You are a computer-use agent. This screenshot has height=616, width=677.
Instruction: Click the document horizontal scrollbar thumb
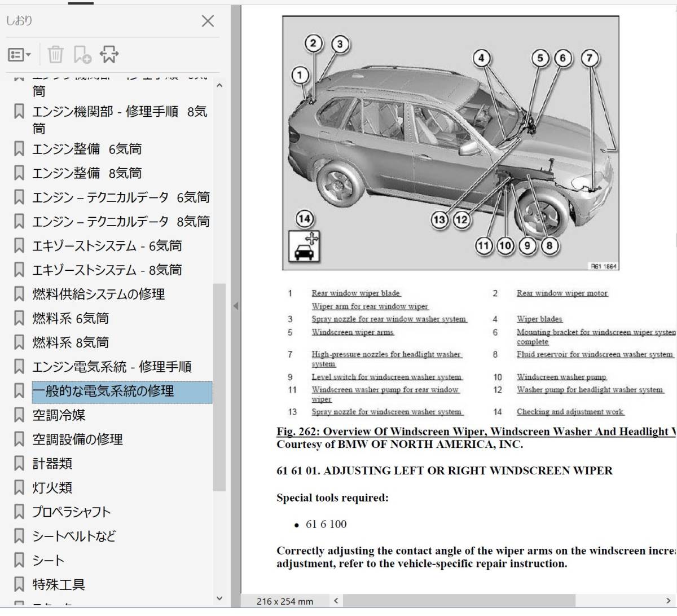pos(459,601)
